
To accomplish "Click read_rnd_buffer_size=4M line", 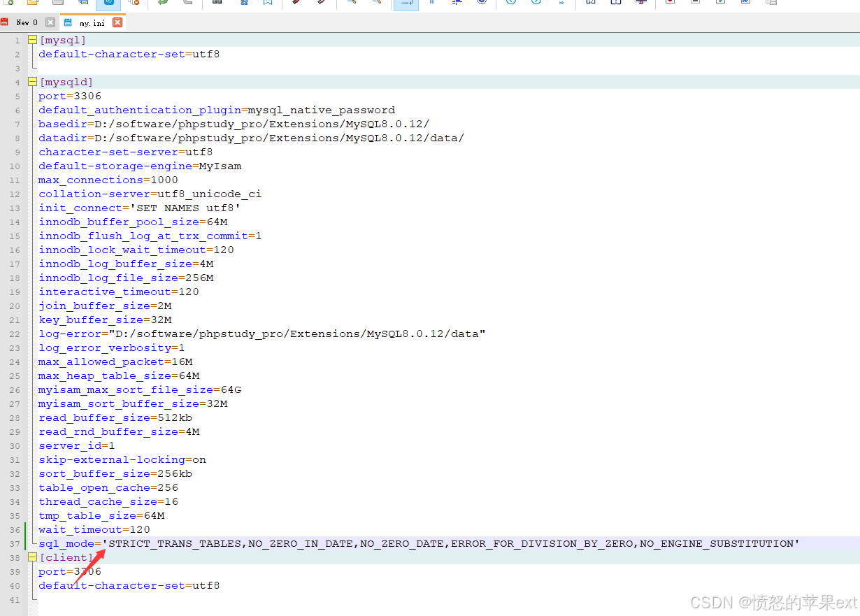I will [x=119, y=431].
